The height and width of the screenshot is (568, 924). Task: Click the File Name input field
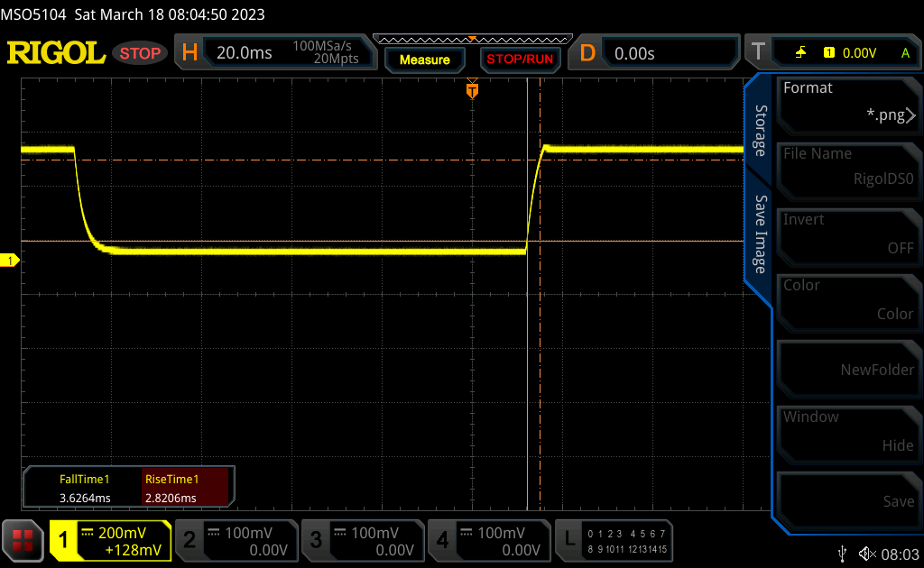847,168
